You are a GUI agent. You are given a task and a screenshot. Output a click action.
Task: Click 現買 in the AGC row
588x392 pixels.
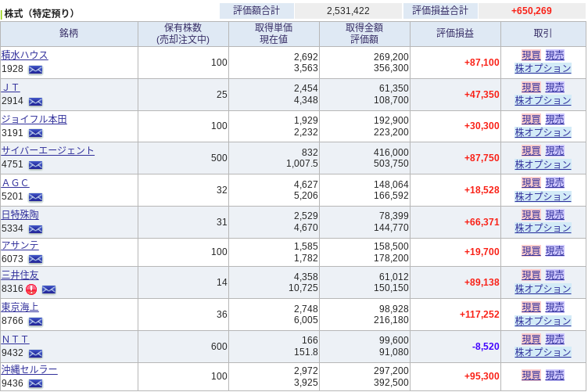pyautogui.click(x=532, y=183)
